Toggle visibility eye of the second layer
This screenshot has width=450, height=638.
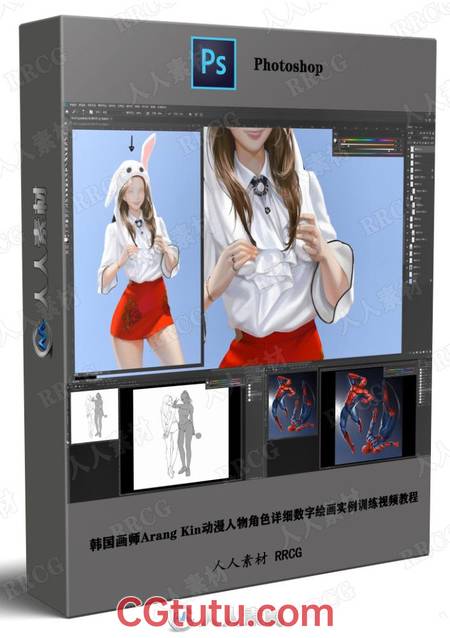(x=408, y=156)
